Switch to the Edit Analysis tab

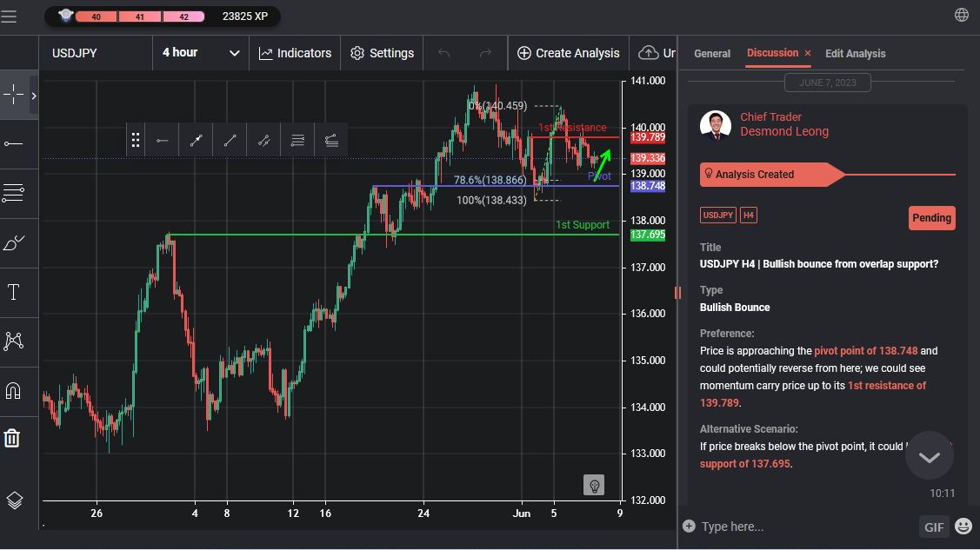(855, 54)
